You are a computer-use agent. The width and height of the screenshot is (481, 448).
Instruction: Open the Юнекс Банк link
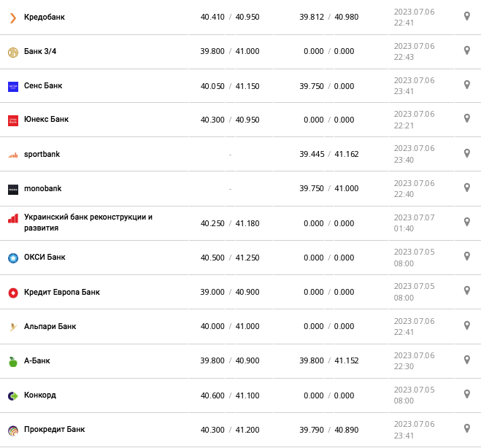[46, 120]
